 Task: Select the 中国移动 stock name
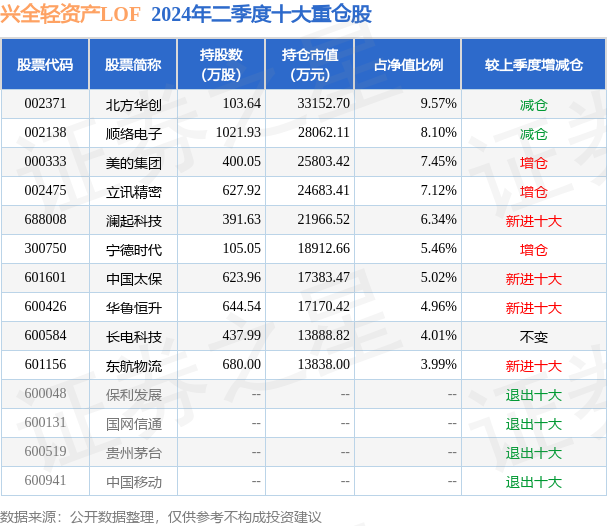point(134,482)
